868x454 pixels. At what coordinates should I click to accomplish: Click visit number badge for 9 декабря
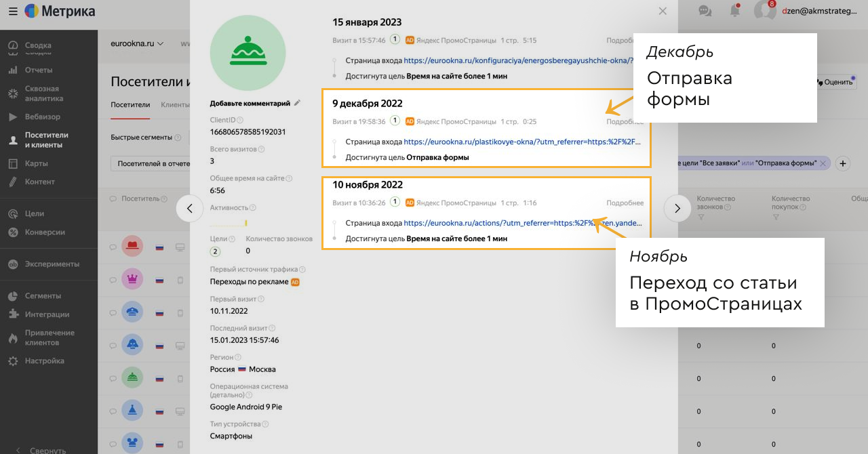(x=395, y=121)
